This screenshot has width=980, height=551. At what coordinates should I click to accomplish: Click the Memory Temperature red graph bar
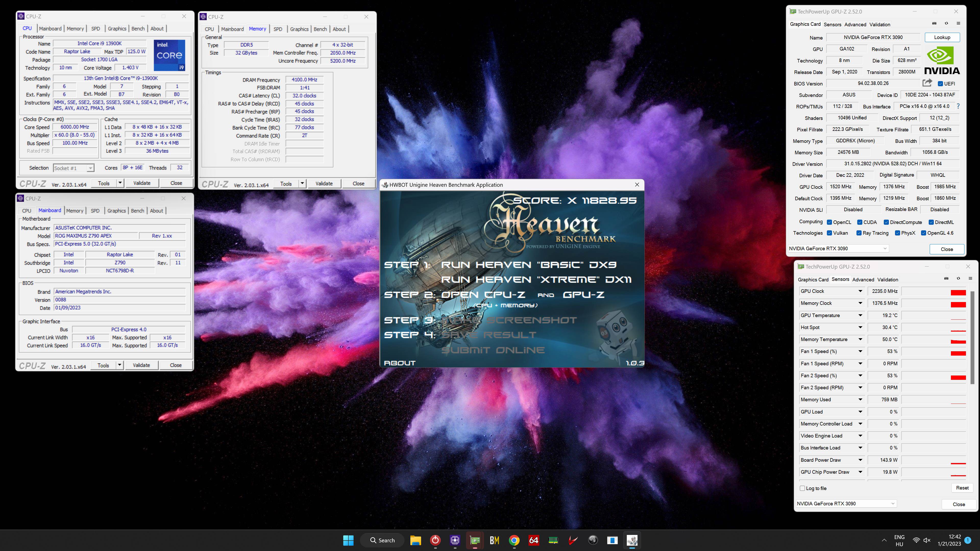point(958,342)
